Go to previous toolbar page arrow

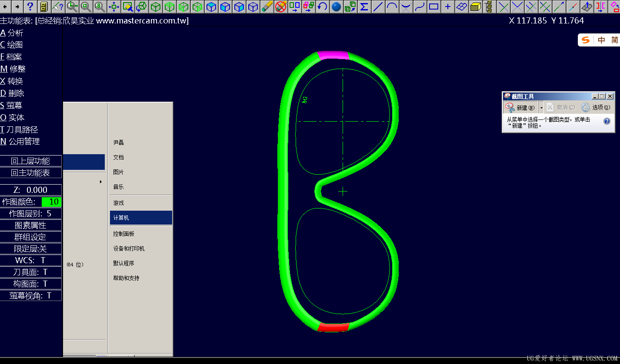point(5,7)
